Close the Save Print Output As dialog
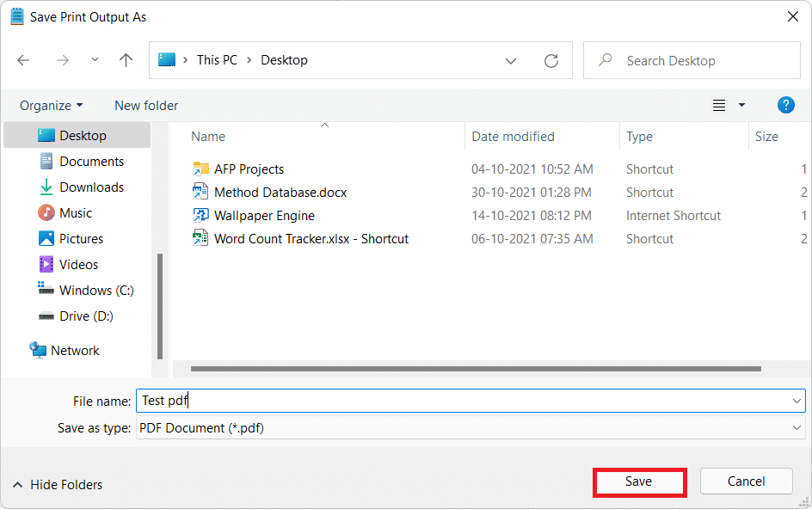812x509 pixels. pos(792,17)
